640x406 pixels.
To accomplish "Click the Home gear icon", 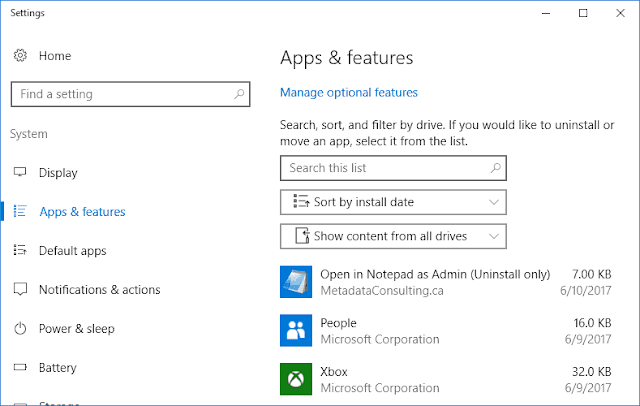I will pos(20,56).
